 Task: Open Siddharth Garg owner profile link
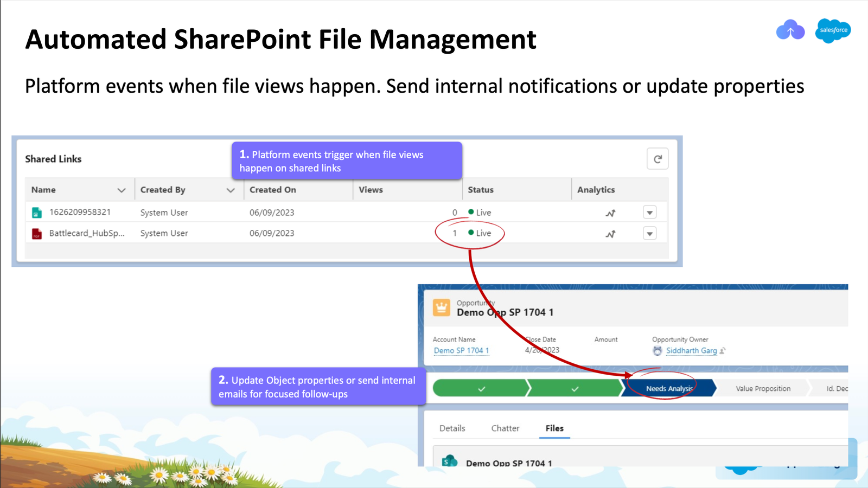(x=691, y=351)
